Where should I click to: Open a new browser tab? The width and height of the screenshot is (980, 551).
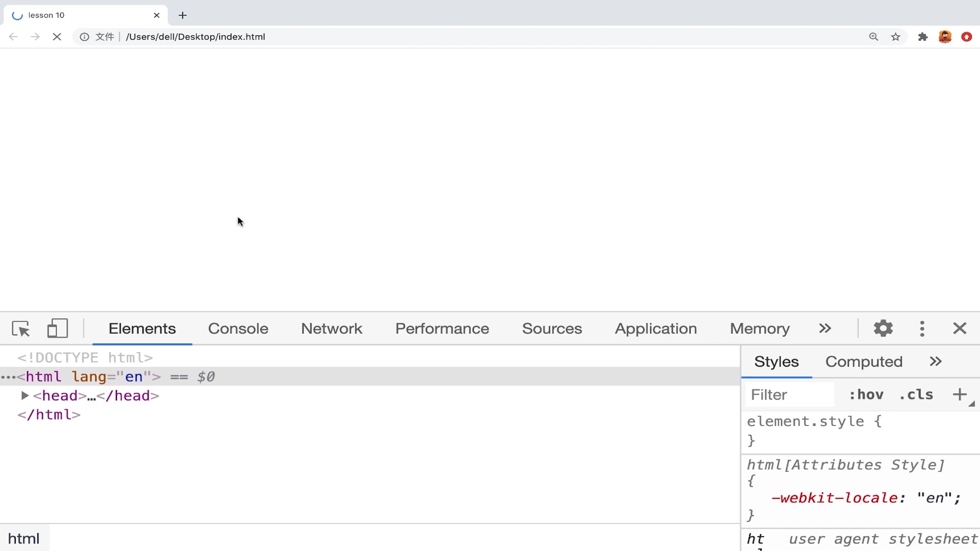[183, 15]
